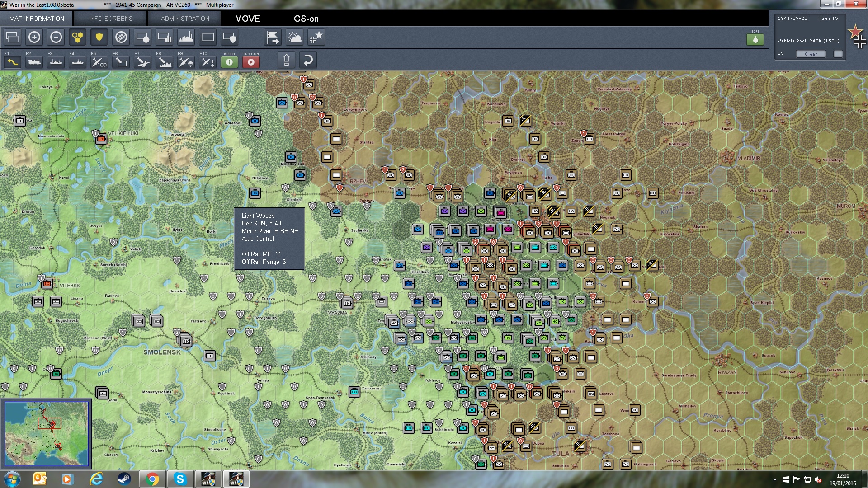Toggle the rail network overlay icon

121,37
